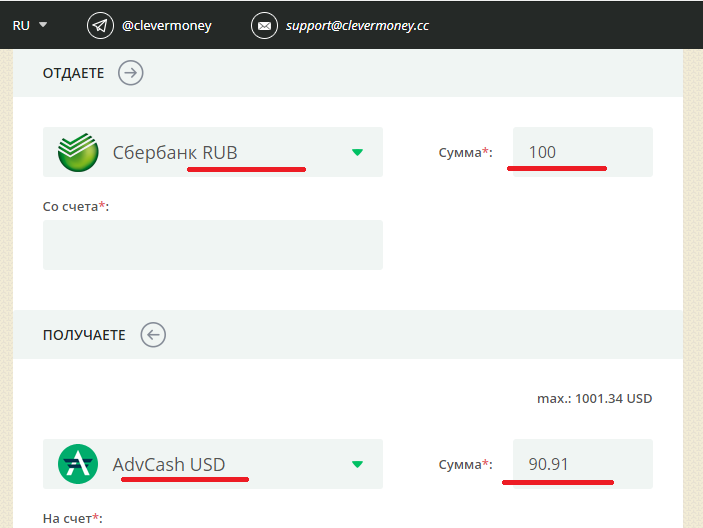The height and width of the screenshot is (528, 703).
Task: Click the Telegram paper plane icon
Action: tap(100, 26)
